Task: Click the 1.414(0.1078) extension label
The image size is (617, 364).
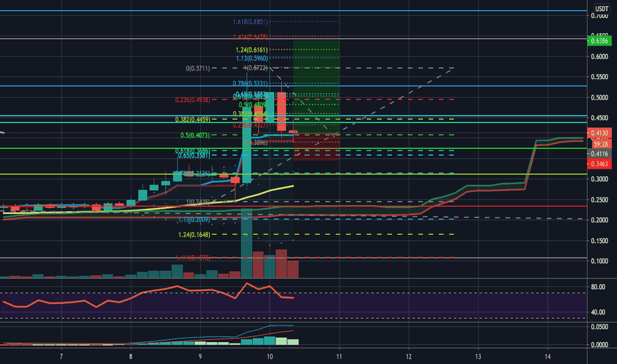Action: tap(193, 257)
